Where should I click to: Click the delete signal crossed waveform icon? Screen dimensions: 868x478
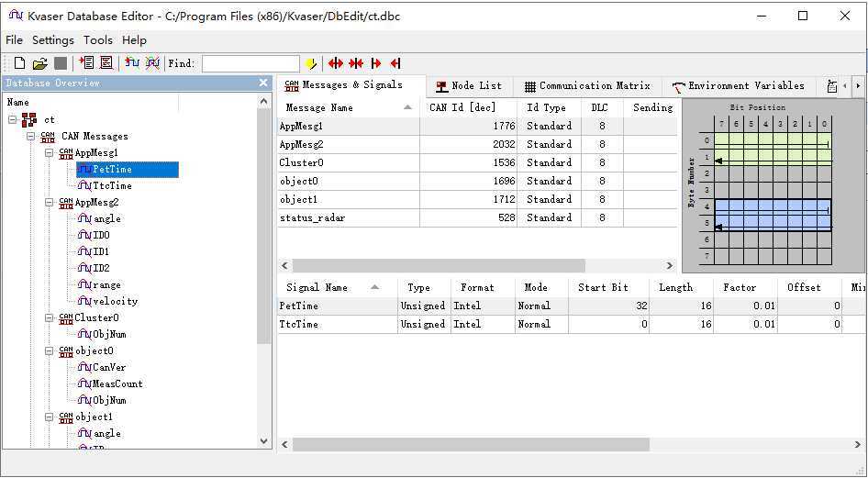point(152,63)
